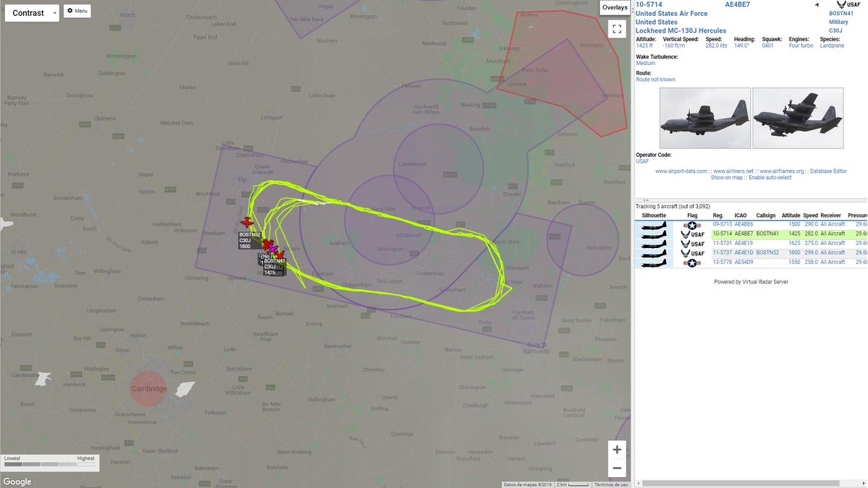Viewport: 868px width, 488px height.
Task: Zoom in on the map
Action: pos(616,450)
